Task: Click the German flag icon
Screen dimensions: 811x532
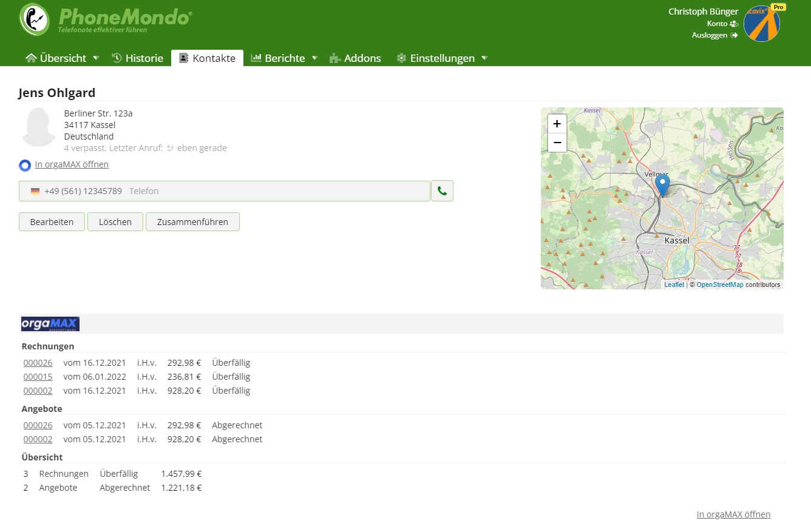Action: (x=35, y=191)
